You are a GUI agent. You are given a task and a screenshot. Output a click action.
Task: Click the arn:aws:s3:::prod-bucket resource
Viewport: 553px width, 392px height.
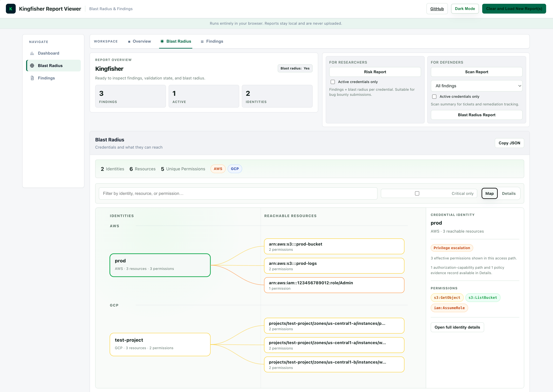[334, 247]
